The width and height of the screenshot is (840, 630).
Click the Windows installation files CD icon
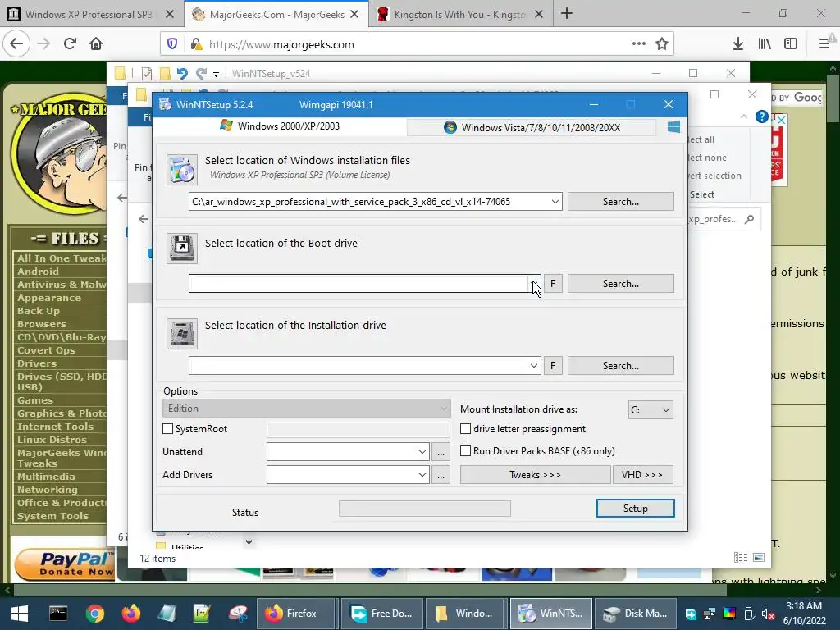pyautogui.click(x=181, y=169)
